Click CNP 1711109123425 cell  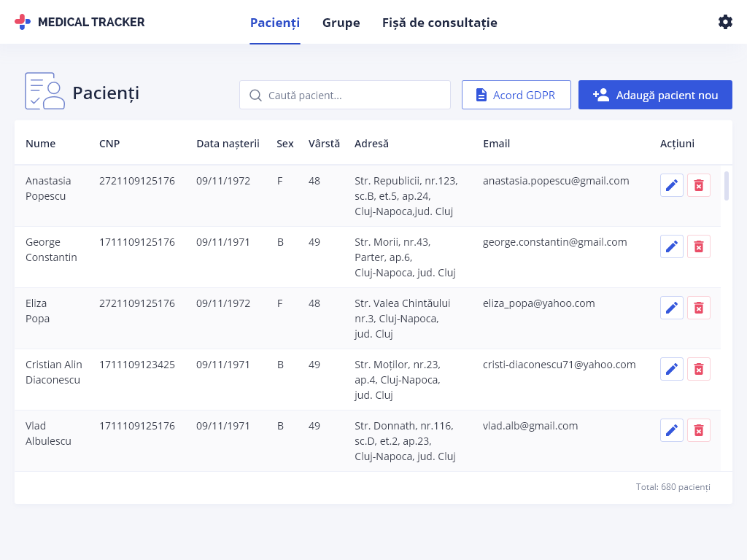pyautogui.click(x=137, y=365)
